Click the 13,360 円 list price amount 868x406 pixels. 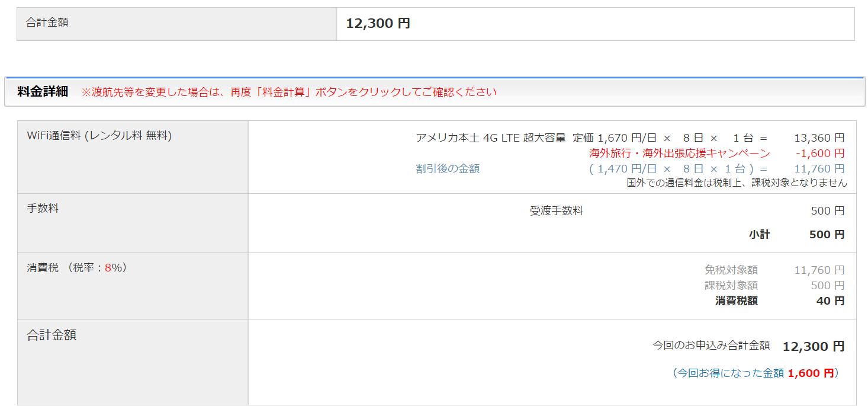(819, 138)
